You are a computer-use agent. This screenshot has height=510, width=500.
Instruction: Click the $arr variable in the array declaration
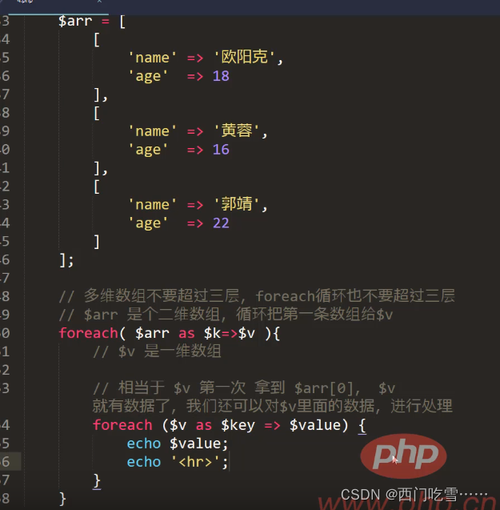click(75, 21)
